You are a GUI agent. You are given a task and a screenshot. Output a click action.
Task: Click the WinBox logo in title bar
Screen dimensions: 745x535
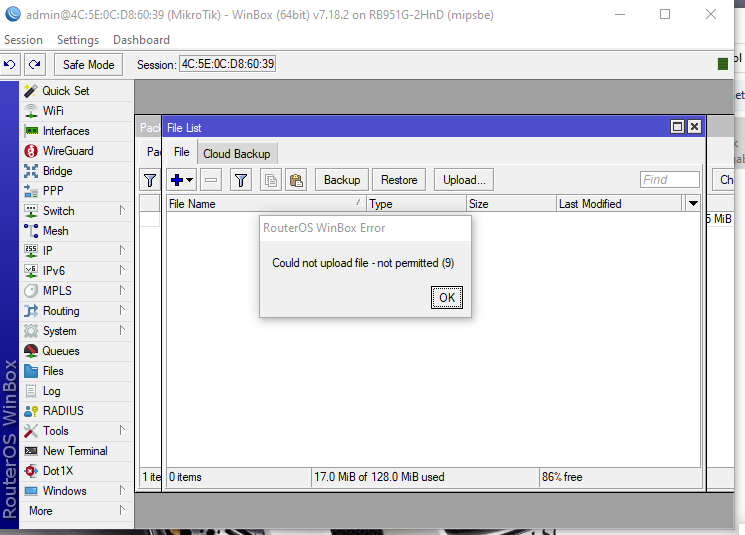point(12,14)
